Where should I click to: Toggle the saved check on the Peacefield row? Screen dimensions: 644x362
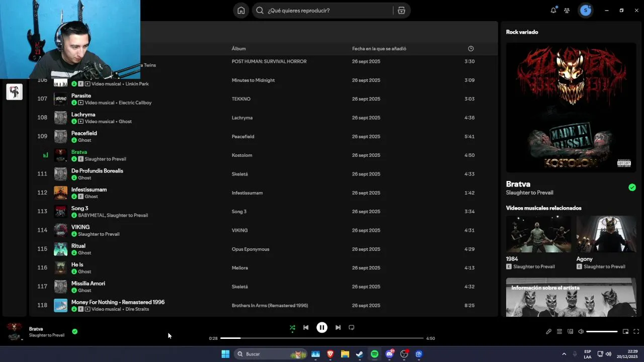74,140
